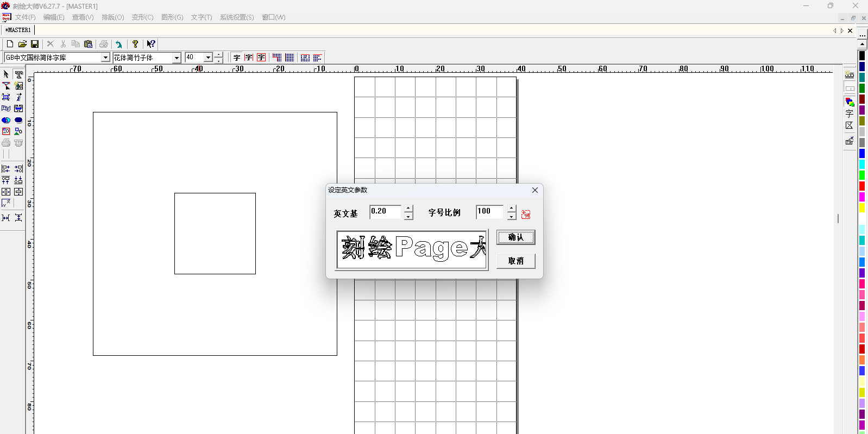Select the Text (T) tool
This screenshot has width=868, height=434.
coord(18,74)
